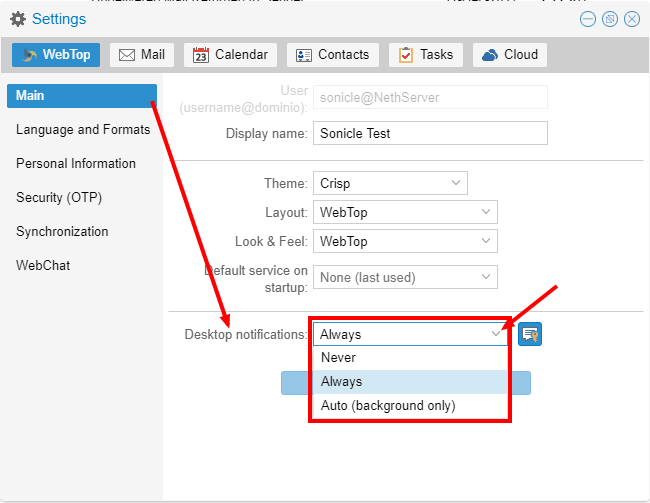The width and height of the screenshot is (650, 503).
Task: Select the Tasks settings tab
Action: click(427, 55)
